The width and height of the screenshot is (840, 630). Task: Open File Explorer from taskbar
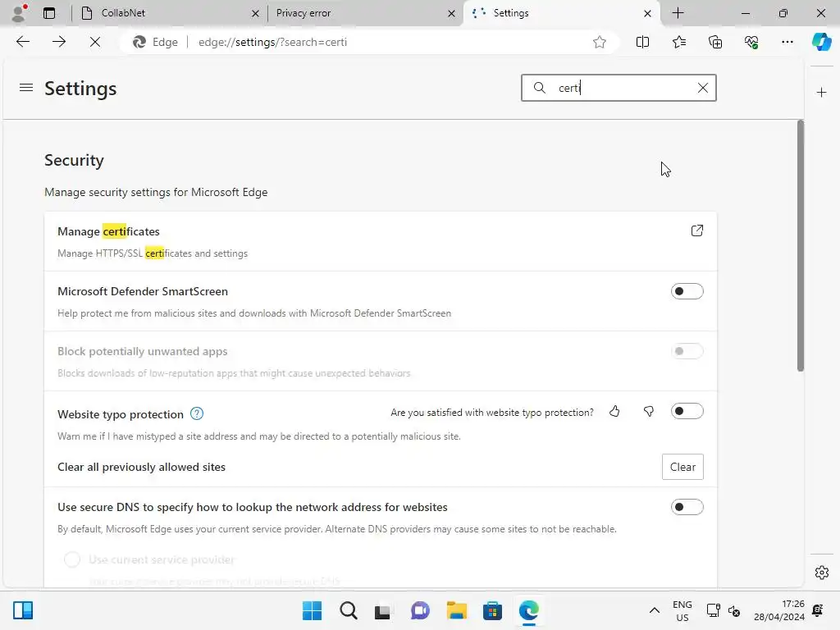click(x=456, y=610)
